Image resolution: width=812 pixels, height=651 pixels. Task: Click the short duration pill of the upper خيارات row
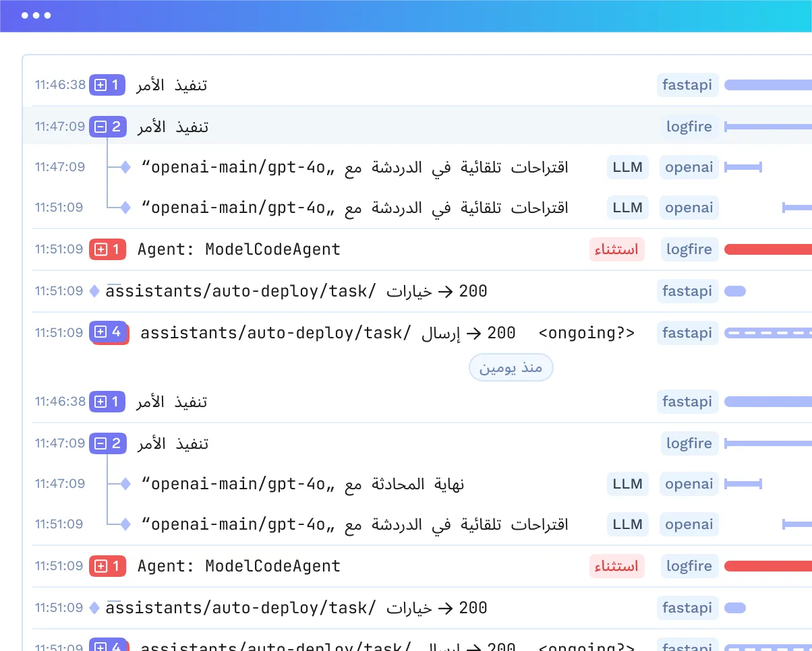[x=735, y=291]
